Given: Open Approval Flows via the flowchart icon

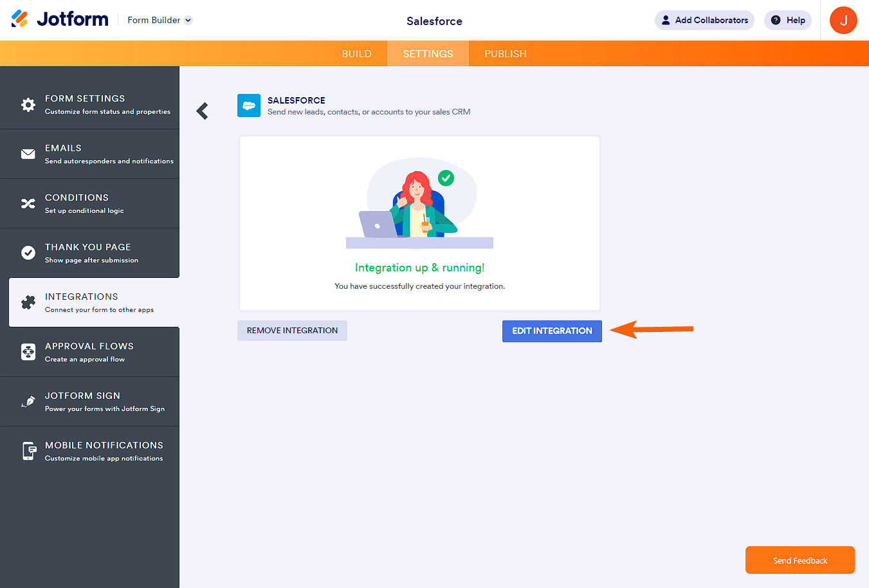Looking at the screenshot, I should [28, 352].
